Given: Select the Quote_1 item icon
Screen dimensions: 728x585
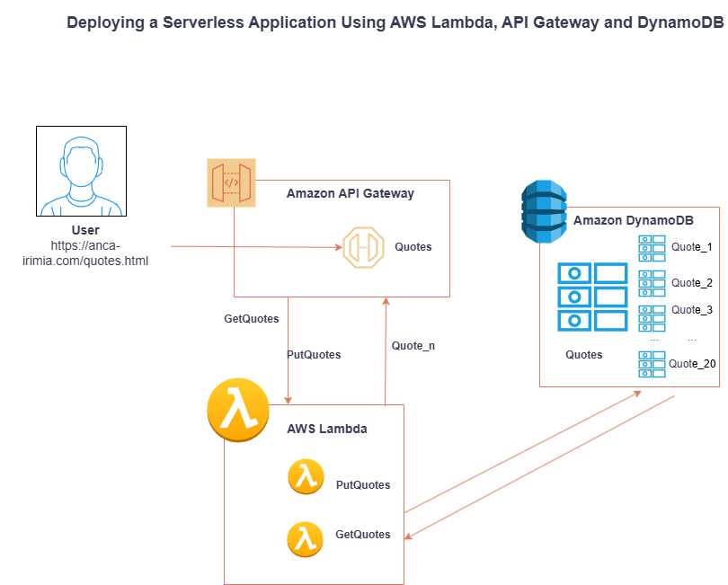Looking at the screenshot, I should 652,248.
